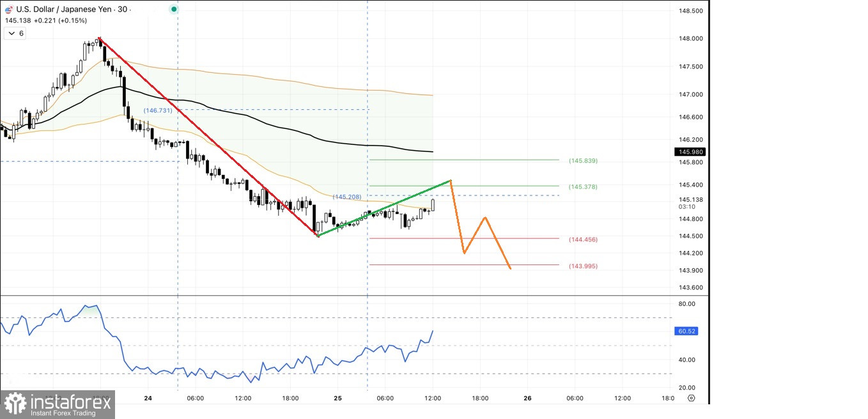Click the (145.208) dashed line label
The image size is (868, 419).
tap(347, 197)
